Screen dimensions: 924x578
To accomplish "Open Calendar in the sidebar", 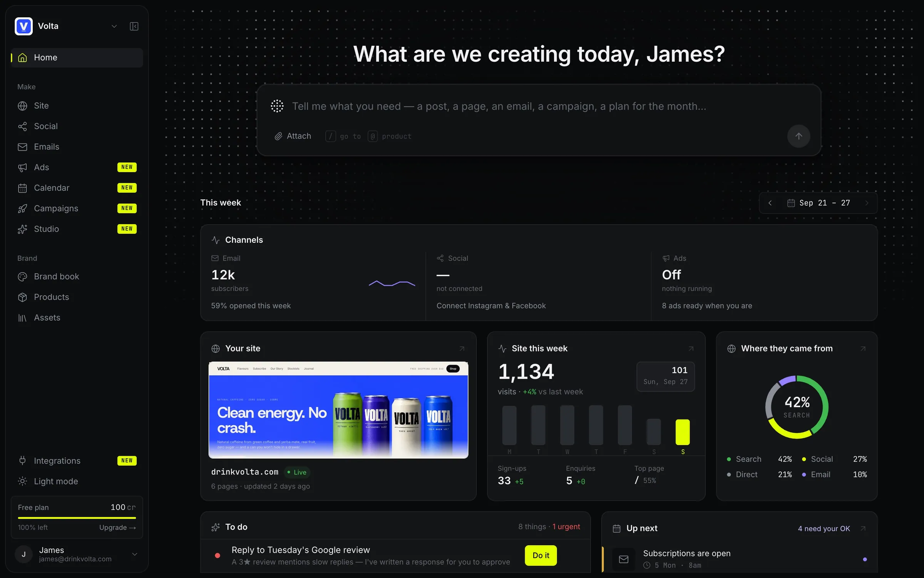I will point(77,188).
